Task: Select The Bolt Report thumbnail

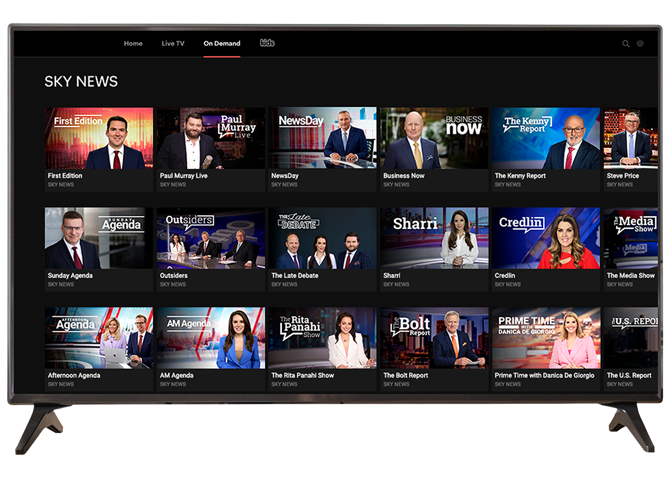Action: pos(434,338)
